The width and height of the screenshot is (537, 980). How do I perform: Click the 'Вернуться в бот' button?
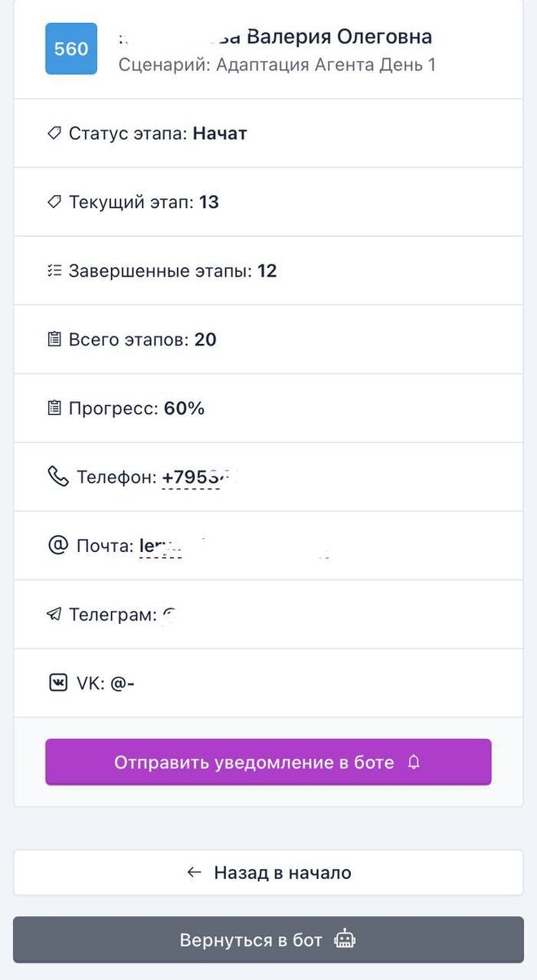point(268,939)
